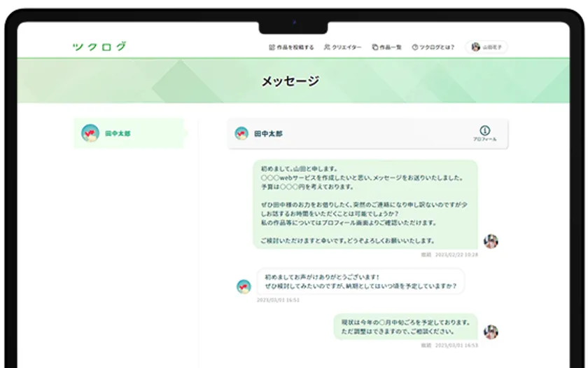Click the avatar beside the last sent message
588x368 pixels.
491,332
